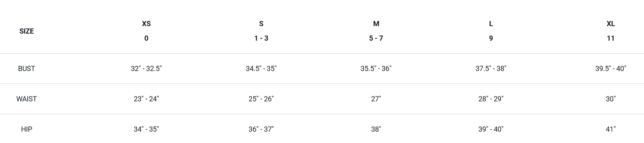Select the XL bust value 39.5" - 40"
The width and height of the screenshot is (644, 143).
click(x=611, y=69)
